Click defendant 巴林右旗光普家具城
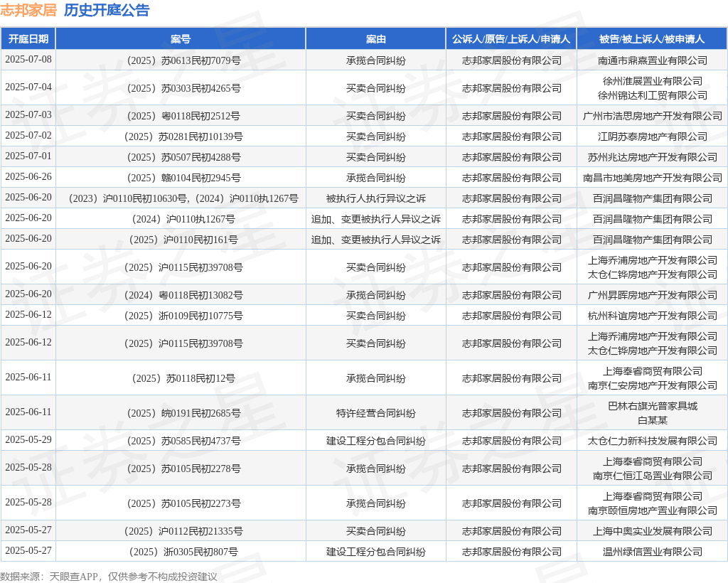Viewport: 728px width, 583px height. click(x=653, y=406)
